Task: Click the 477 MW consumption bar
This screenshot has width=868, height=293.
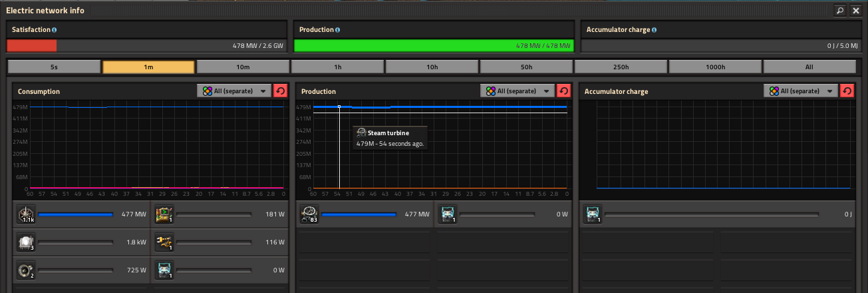Action: pos(76,214)
